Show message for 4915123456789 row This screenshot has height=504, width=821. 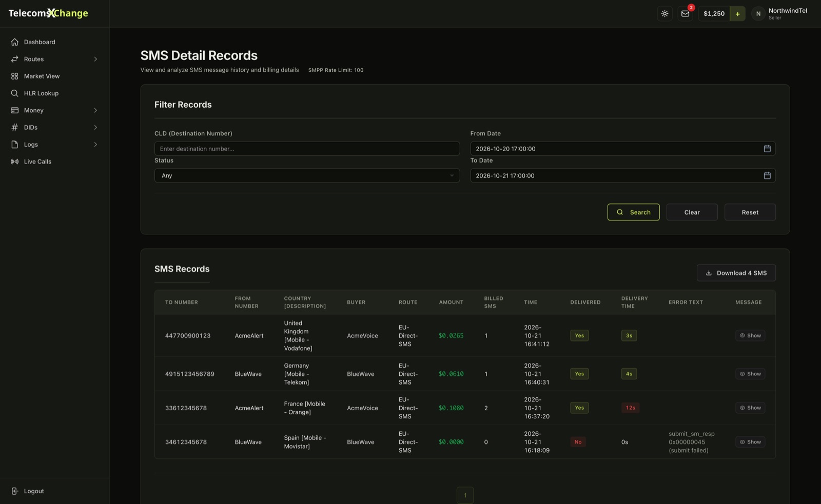[750, 374]
